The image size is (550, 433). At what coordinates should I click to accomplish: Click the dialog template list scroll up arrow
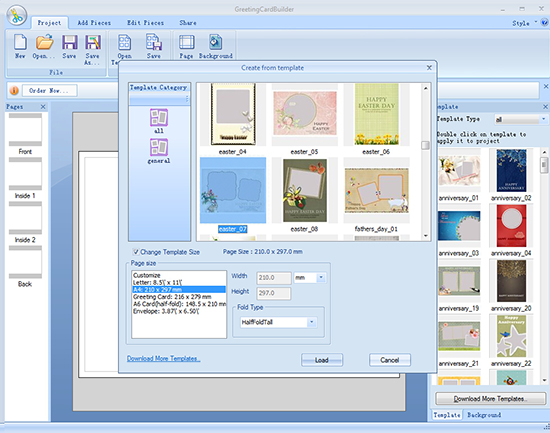[x=425, y=88]
